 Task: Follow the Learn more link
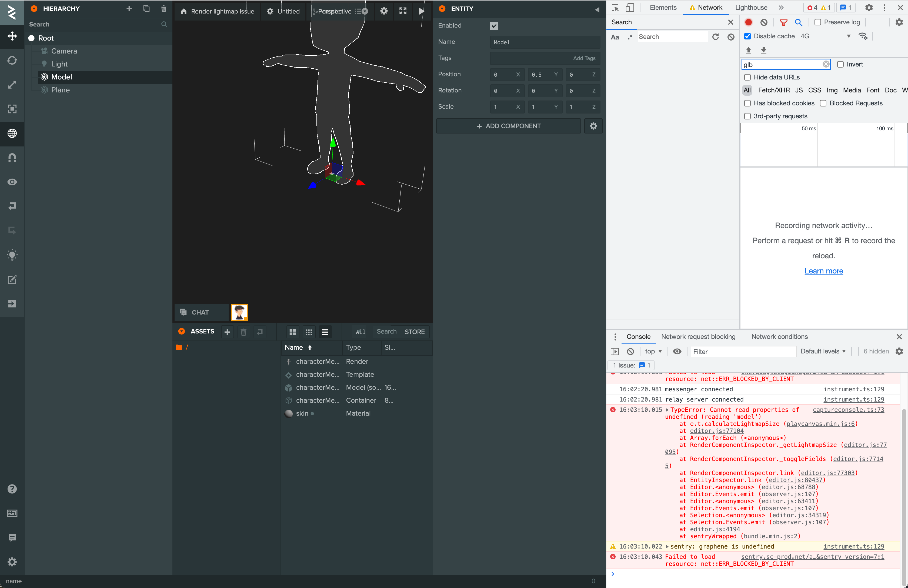(823, 271)
